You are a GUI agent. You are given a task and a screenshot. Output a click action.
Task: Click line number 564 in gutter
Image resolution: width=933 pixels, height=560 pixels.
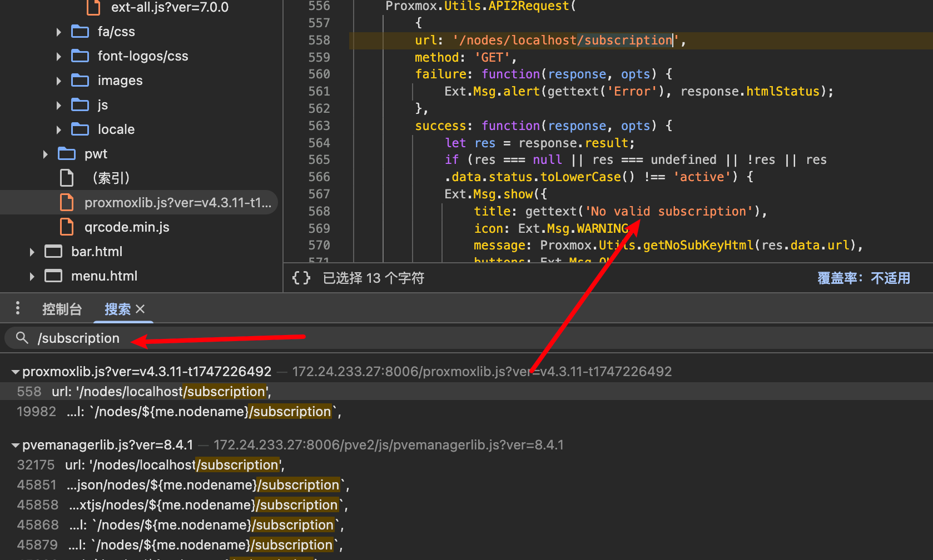[319, 143]
